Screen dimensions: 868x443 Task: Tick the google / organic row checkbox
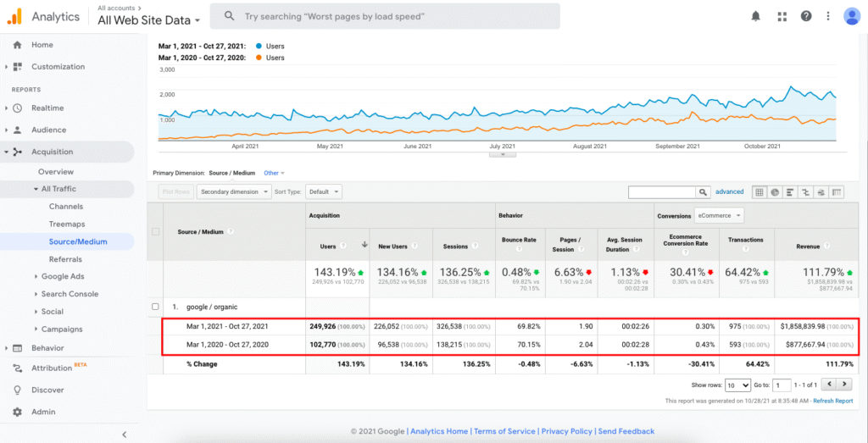point(155,307)
